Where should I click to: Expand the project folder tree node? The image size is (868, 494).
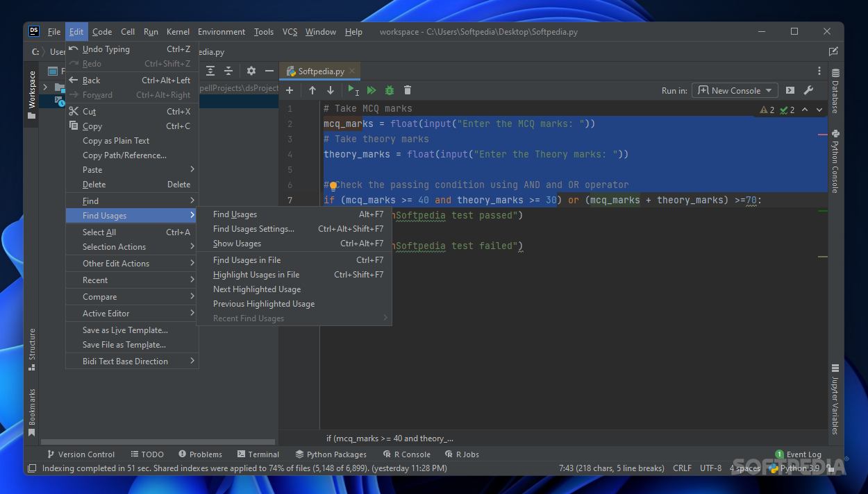pos(46,87)
